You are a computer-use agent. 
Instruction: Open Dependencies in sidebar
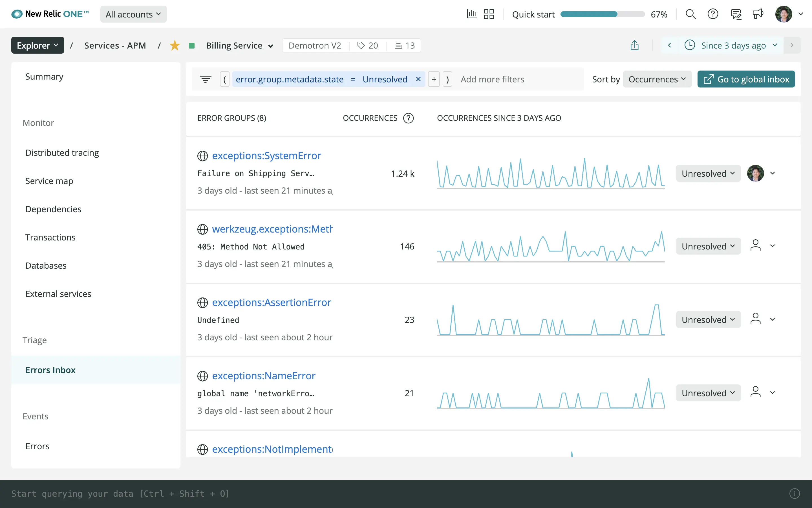pos(96,209)
